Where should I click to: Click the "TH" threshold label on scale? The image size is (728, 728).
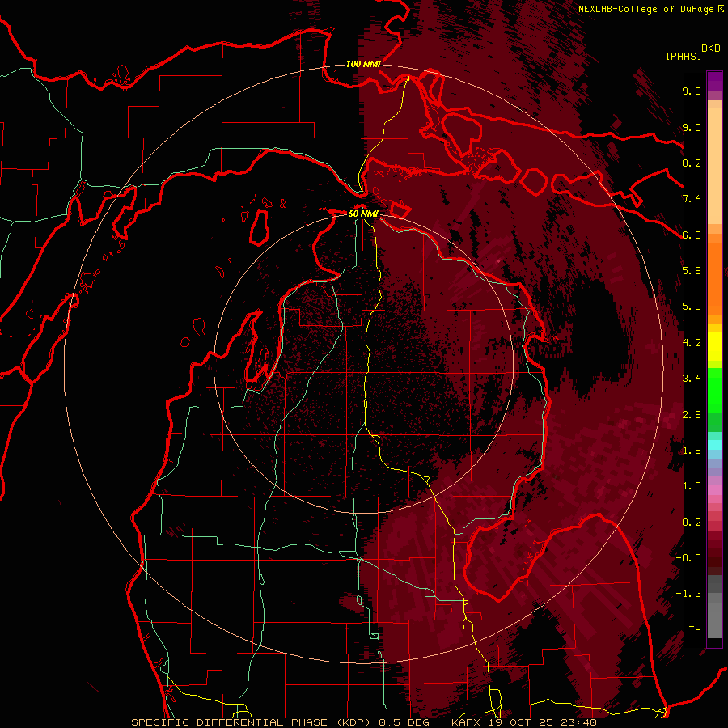[x=695, y=630]
